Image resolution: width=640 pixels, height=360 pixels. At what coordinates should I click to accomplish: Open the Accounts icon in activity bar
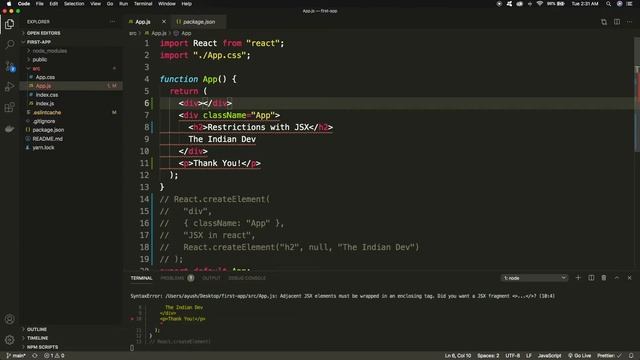coord(9,319)
